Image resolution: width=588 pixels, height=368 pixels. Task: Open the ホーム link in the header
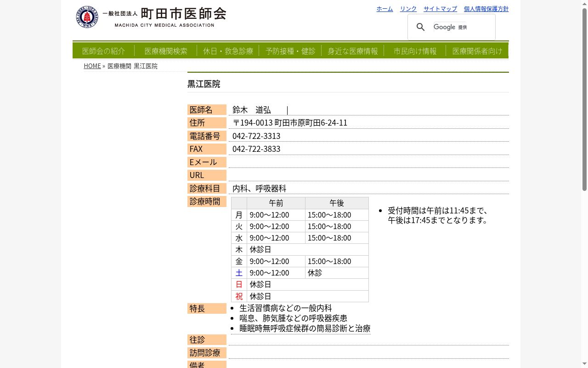384,9
